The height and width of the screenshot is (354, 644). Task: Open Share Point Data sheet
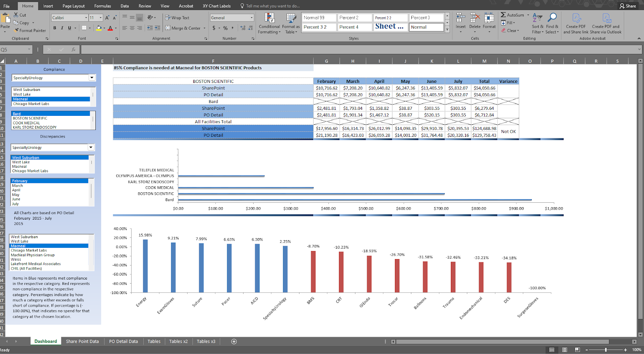[82, 341]
